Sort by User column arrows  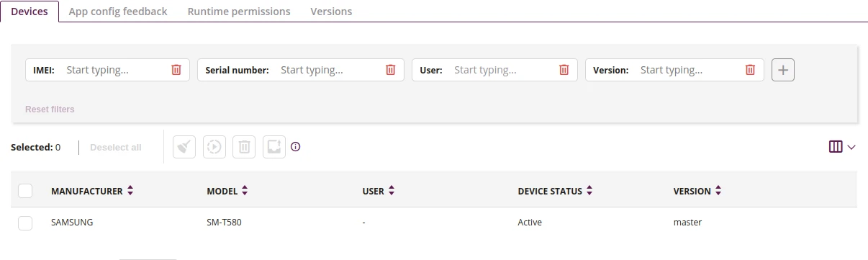tap(392, 191)
